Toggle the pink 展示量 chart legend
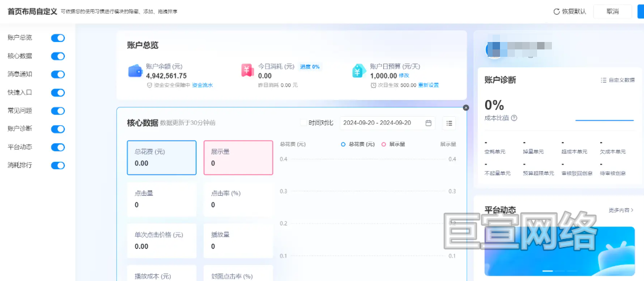 click(393, 145)
